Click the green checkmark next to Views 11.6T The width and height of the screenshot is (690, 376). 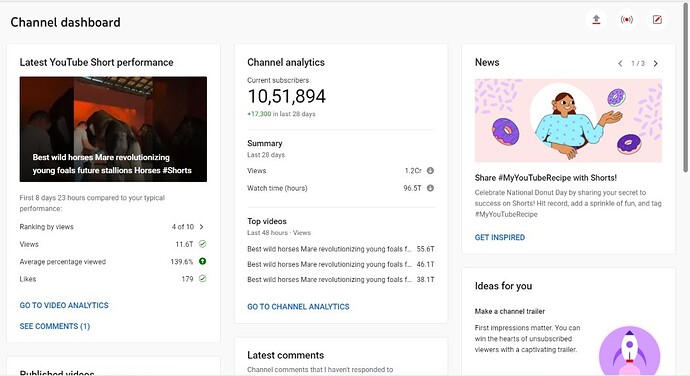pyautogui.click(x=202, y=244)
